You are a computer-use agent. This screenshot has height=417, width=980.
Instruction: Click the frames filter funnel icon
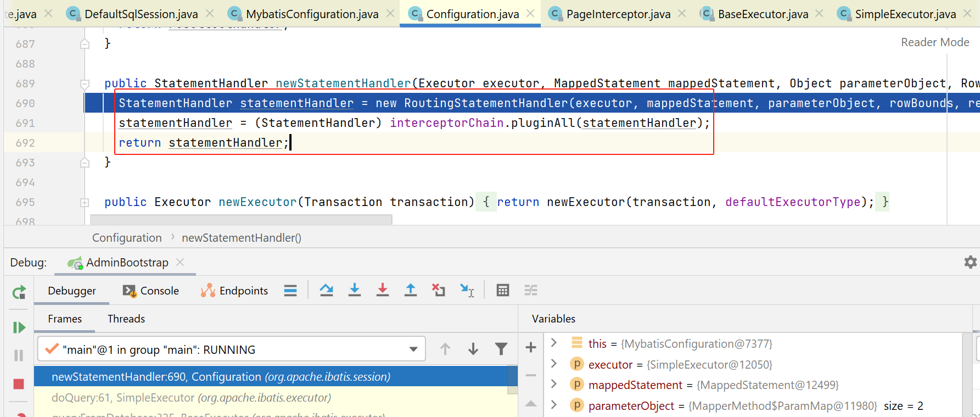501,349
